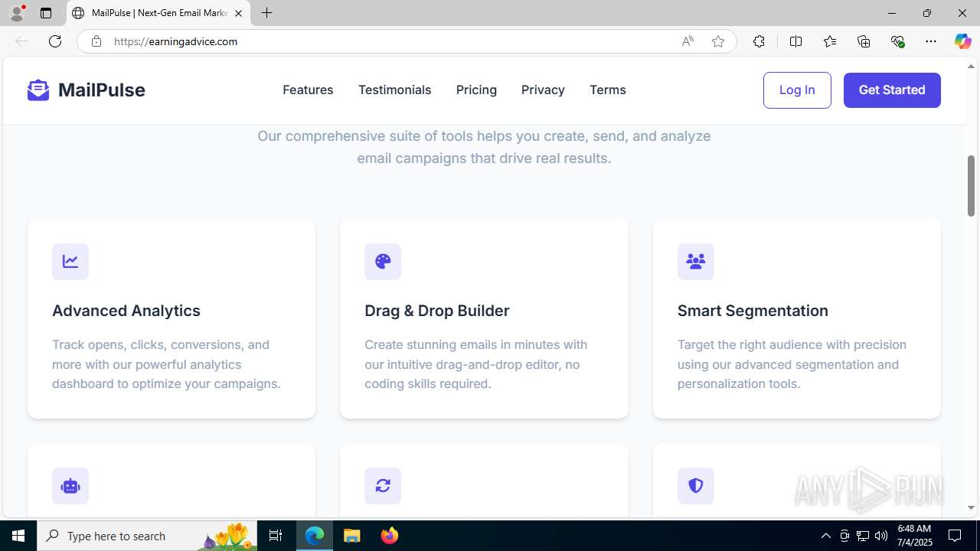Screen dimensions: 980x551
Task: Open Edge Settings and more menu
Action: coord(931,41)
